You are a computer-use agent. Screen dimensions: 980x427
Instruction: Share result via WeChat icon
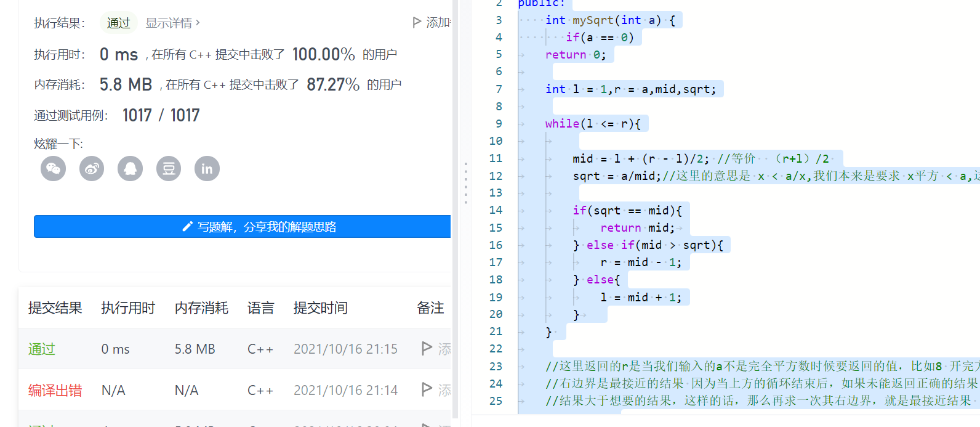click(x=53, y=169)
